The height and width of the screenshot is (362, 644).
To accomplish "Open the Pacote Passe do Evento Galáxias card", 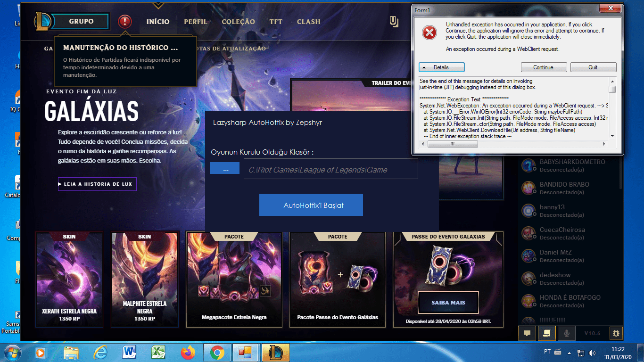I will pos(338,279).
